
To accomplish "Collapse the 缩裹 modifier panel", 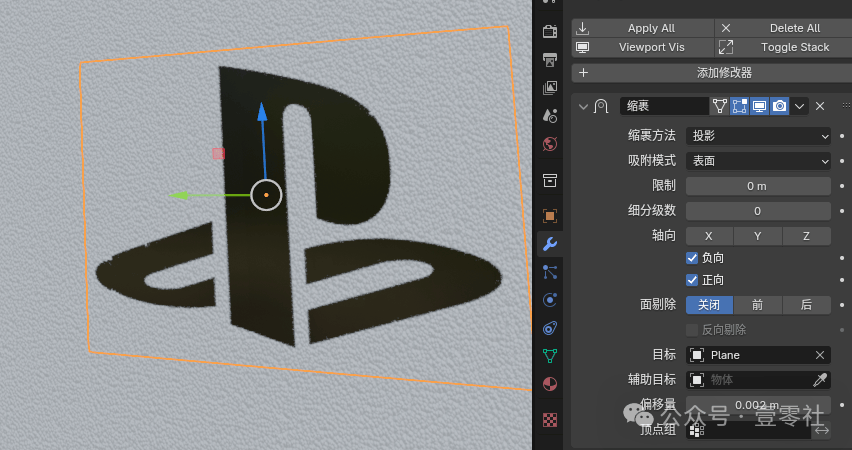I will pos(583,107).
